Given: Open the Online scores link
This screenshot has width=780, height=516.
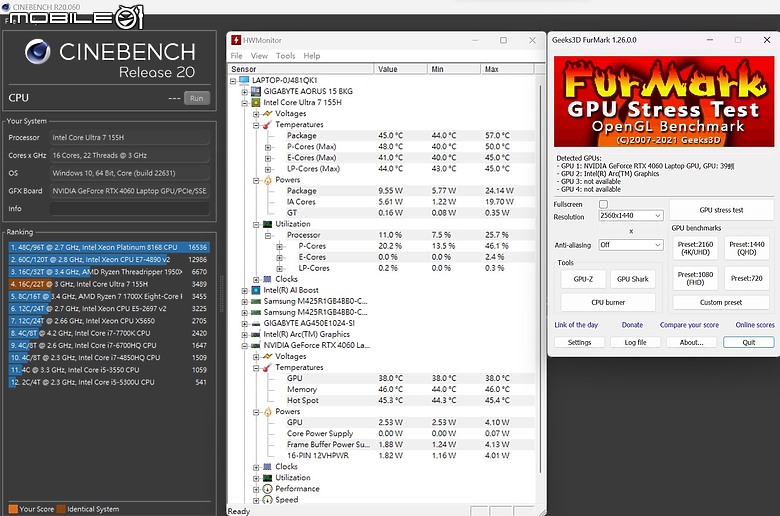Looking at the screenshot, I should 755,325.
